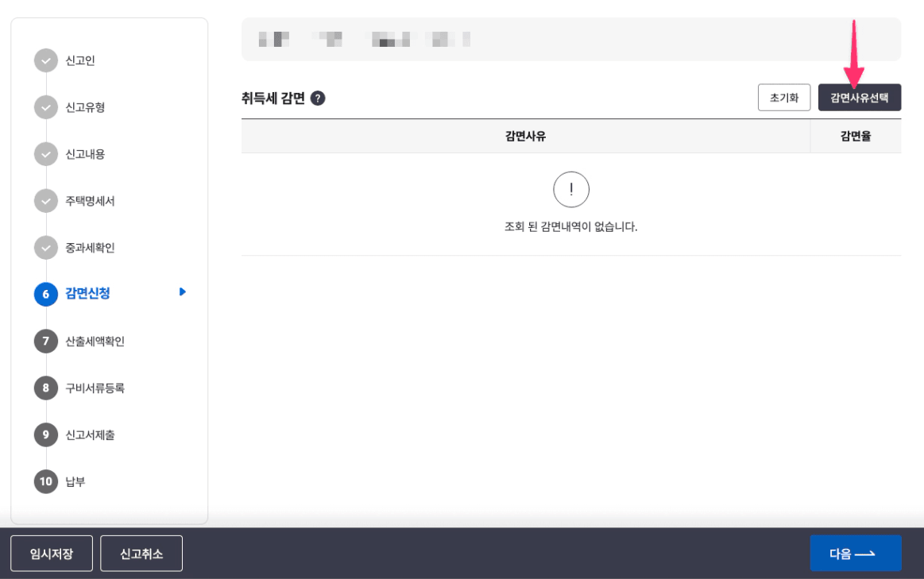Select the 신고유형 step
The width and height of the screenshot is (924, 579).
[85, 107]
